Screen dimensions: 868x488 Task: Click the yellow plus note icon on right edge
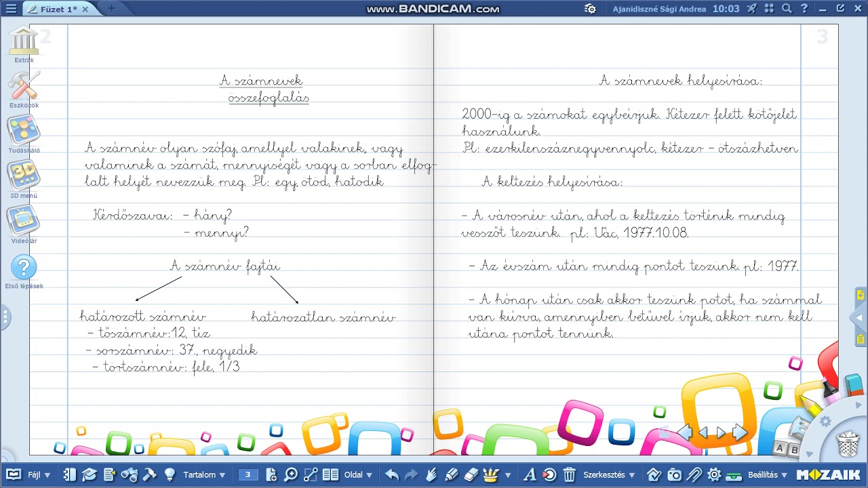point(861,295)
